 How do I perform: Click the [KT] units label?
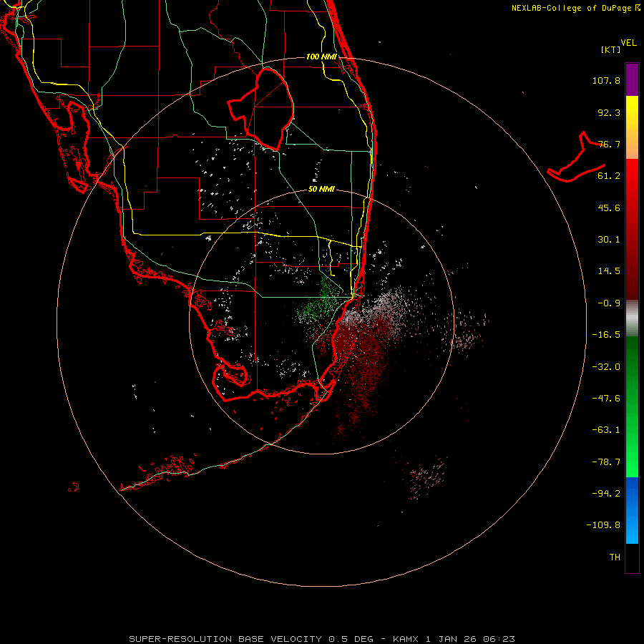click(x=611, y=49)
